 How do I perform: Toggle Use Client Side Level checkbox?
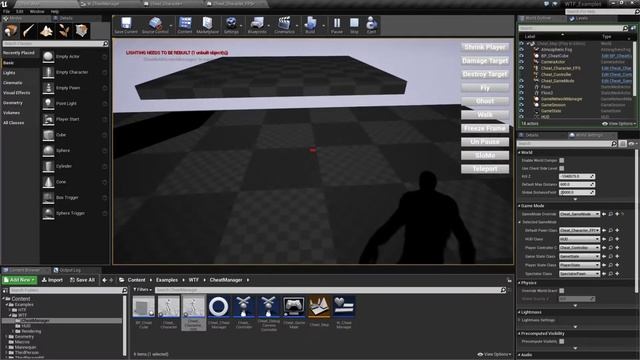(x=562, y=168)
